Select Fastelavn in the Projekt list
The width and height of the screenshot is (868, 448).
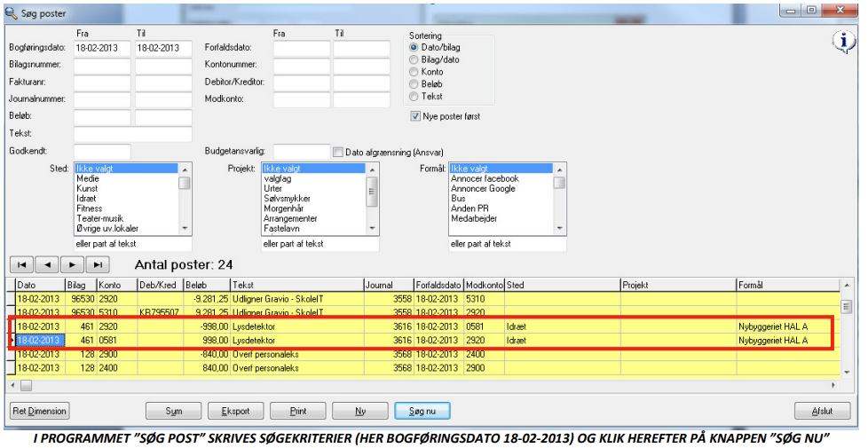pos(282,228)
